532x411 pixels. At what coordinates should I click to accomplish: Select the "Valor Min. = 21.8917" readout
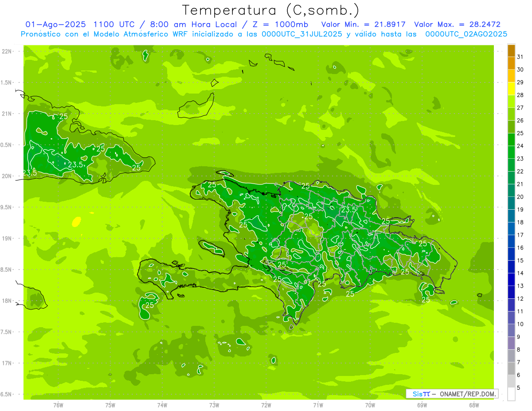pos(363,25)
